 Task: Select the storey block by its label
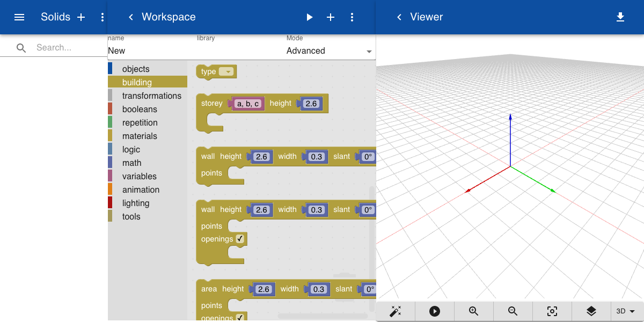click(211, 104)
